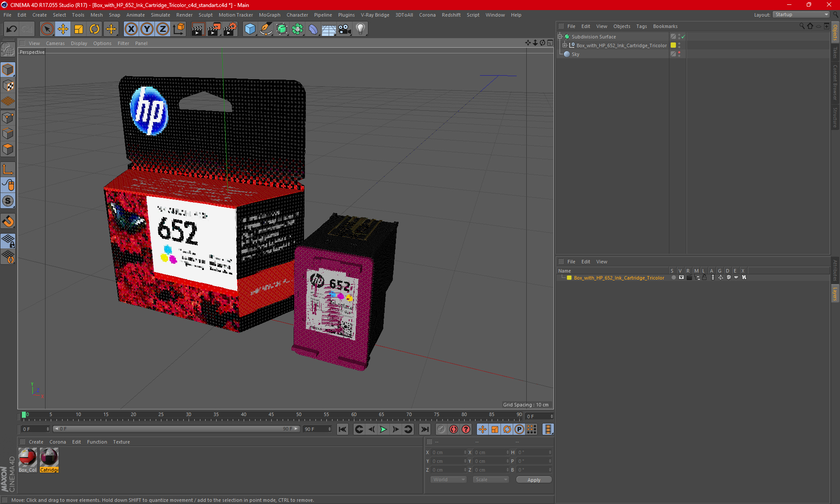Screen dimensions: 840x504
Task: Add a Floor/environment object icon
Action: point(329,29)
